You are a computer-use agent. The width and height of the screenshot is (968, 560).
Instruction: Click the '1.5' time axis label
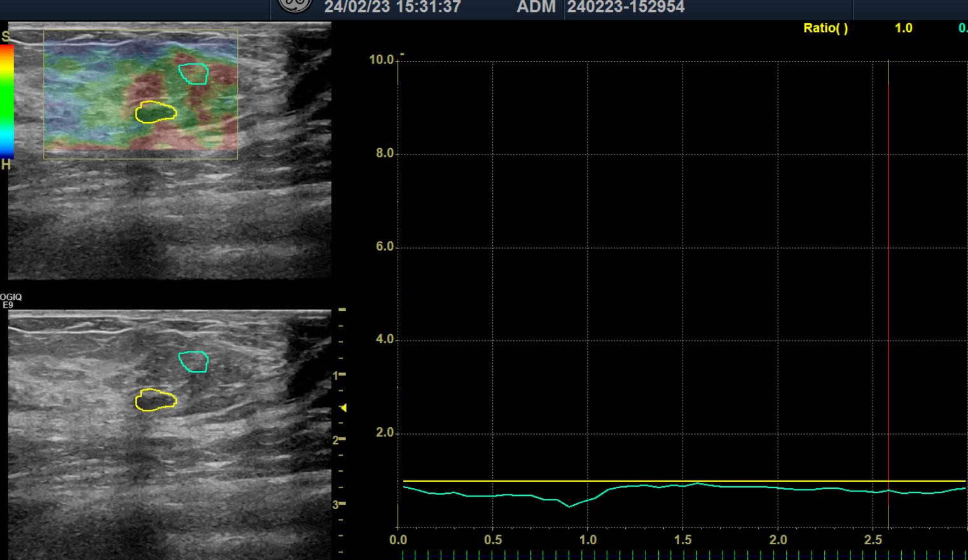(x=683, y=540)
